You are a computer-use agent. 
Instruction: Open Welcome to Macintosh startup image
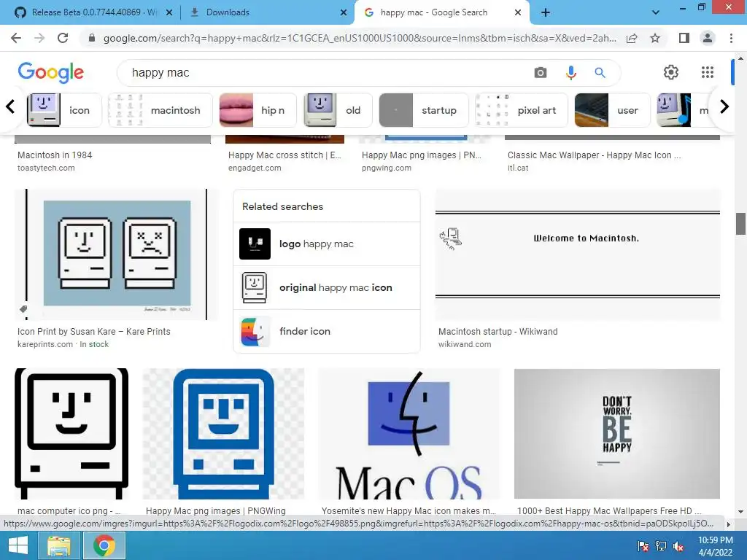tap(578, 254)
